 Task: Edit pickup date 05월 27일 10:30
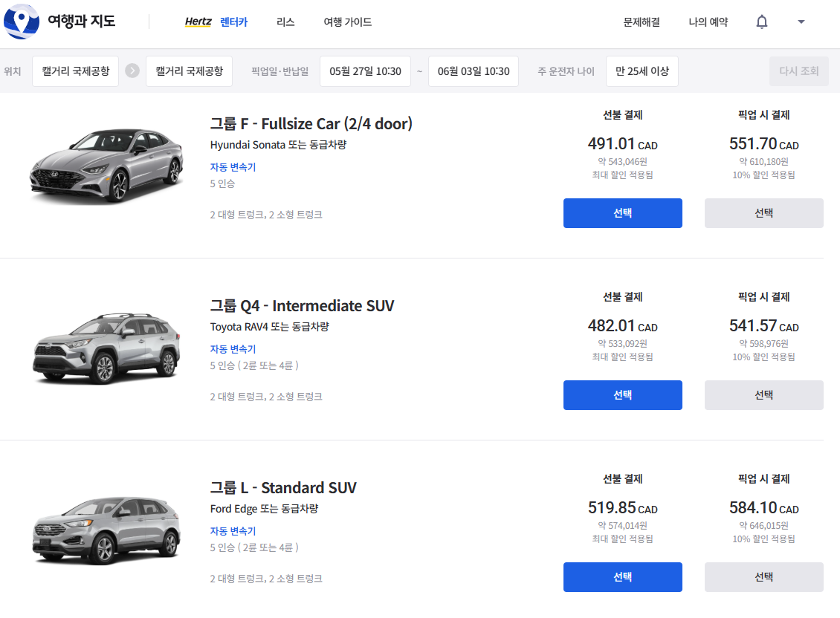365,71
